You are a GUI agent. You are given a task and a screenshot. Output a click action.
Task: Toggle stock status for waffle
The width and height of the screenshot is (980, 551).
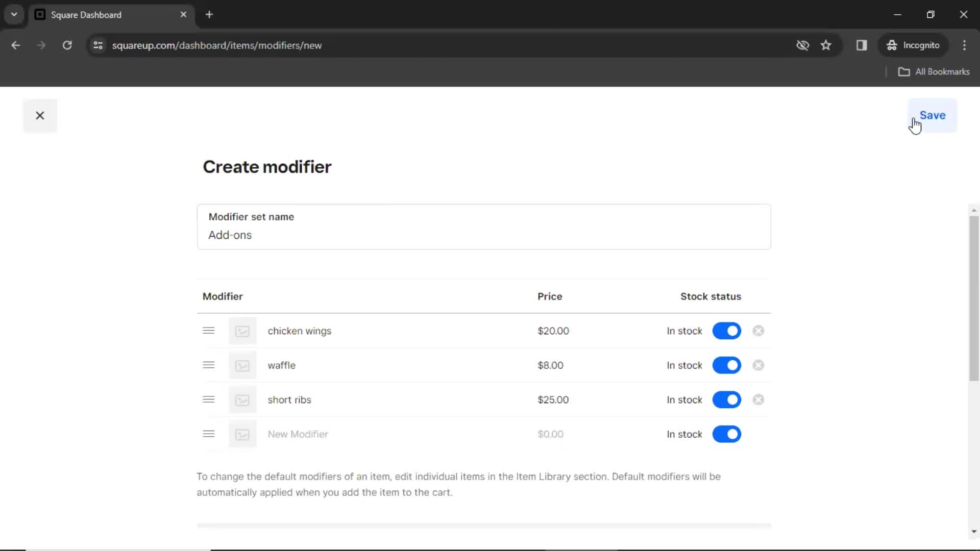pyautogui.click(x=726, y=365)
